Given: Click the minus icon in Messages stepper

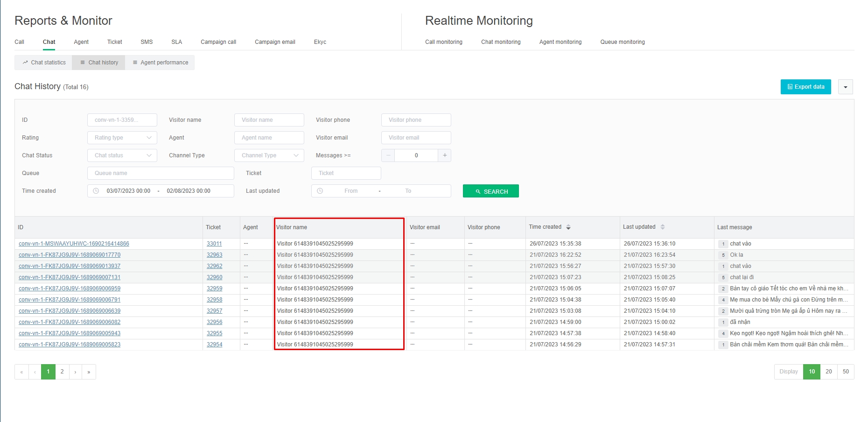Looking at the screenshot, I should click(x=388, y=155).
